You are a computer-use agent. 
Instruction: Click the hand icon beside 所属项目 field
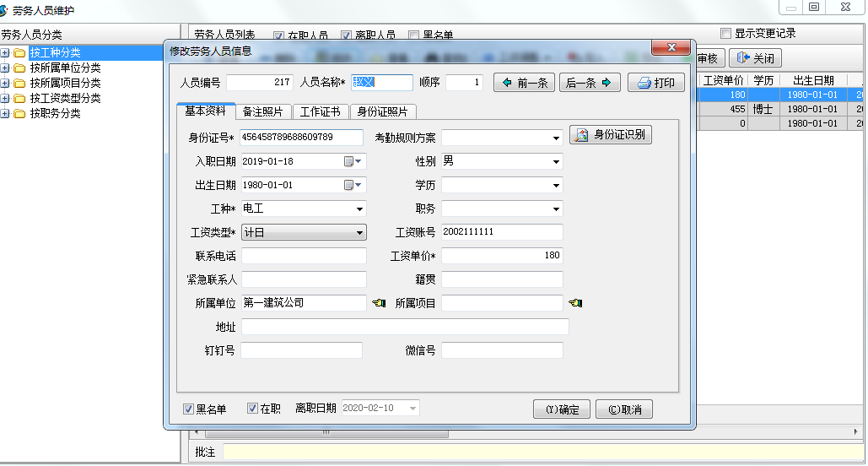(575, 303)
